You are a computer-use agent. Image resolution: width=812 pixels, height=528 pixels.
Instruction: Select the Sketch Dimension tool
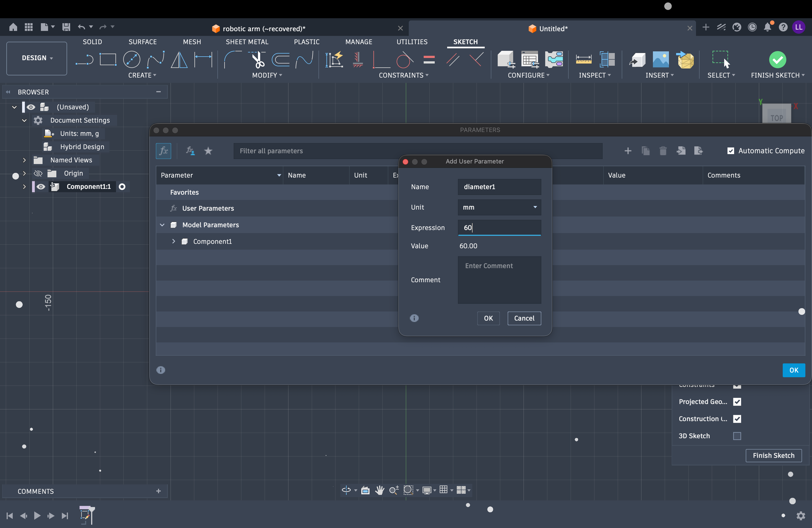click(203, 60)
